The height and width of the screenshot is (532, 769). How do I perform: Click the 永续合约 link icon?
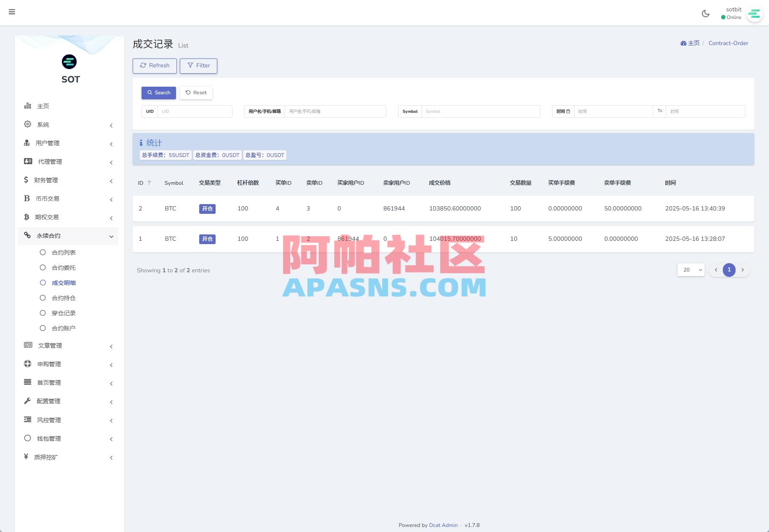[27, 235]
